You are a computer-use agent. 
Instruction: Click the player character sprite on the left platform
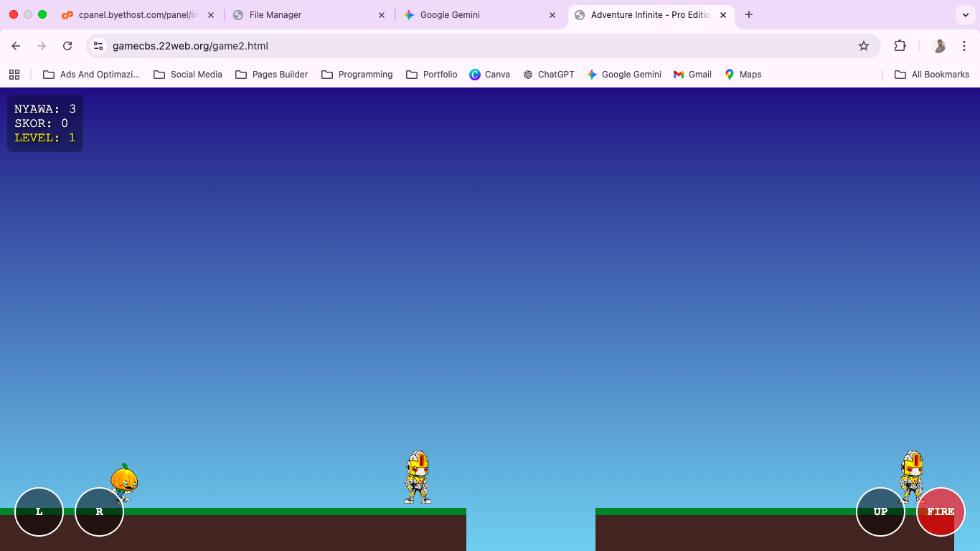(126, 482)
